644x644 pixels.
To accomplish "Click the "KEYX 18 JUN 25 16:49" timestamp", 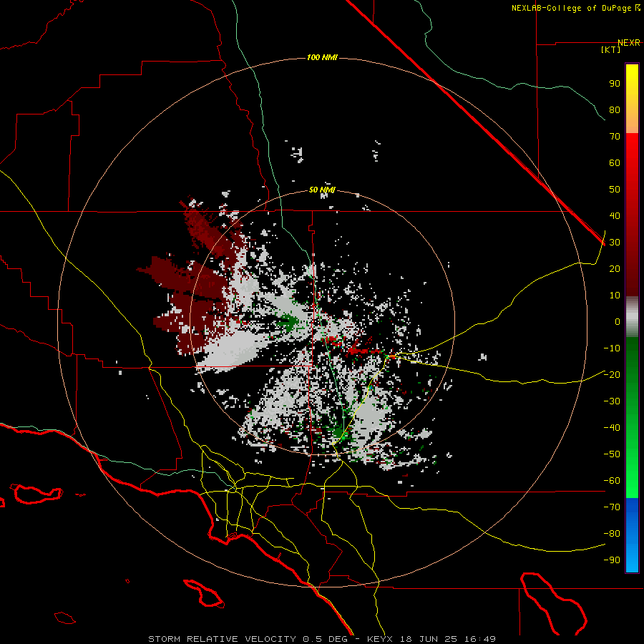I will point(431,639).
